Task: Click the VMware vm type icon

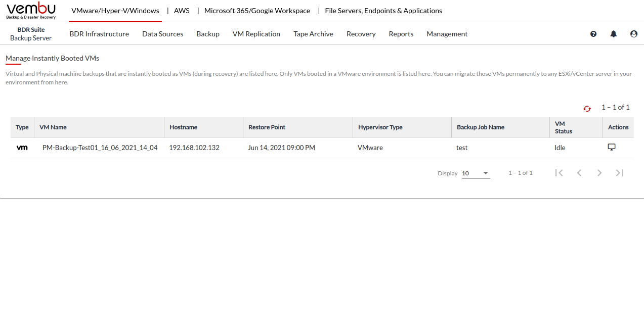Action: pos(22,148)
